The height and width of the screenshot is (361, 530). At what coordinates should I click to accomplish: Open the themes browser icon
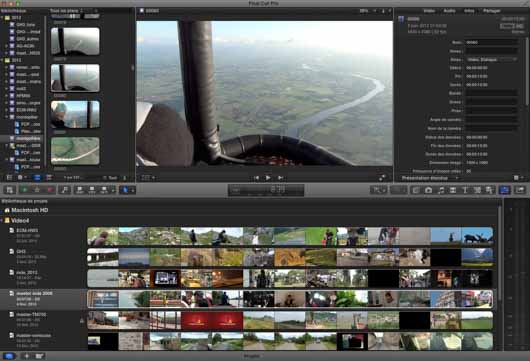[489, 190]
